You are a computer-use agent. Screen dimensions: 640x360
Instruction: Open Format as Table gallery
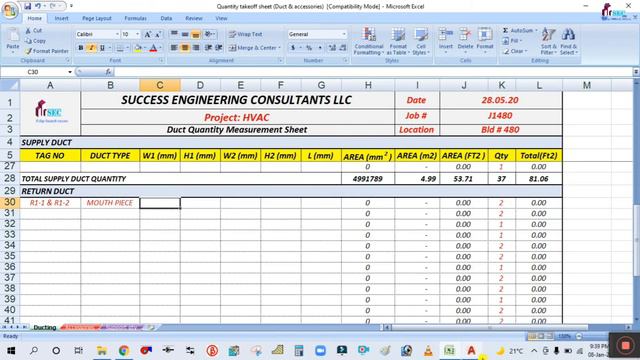point(398,41)
